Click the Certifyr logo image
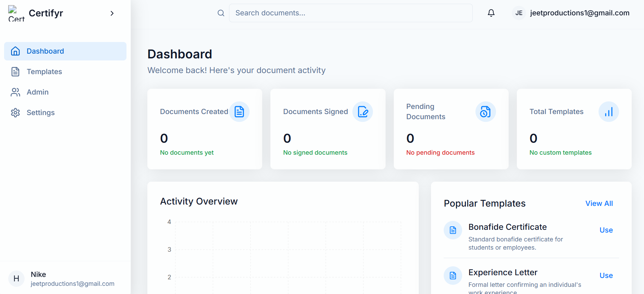Viewport: 644px width, 294px height. [16, 13]
